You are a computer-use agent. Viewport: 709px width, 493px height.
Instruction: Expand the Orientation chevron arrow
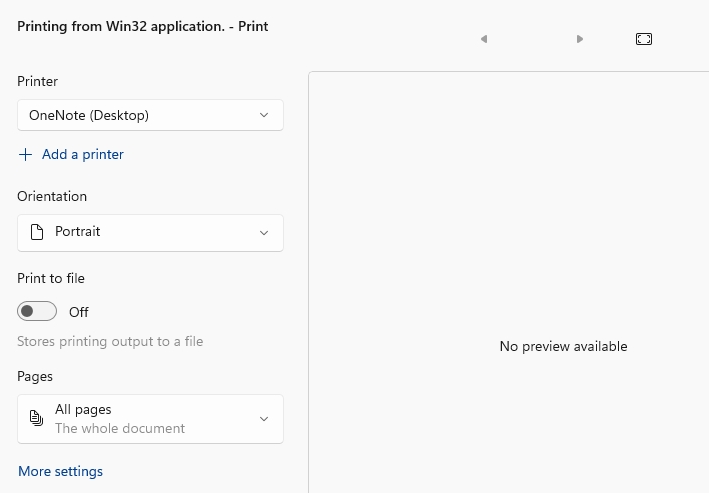click(264, 233)
